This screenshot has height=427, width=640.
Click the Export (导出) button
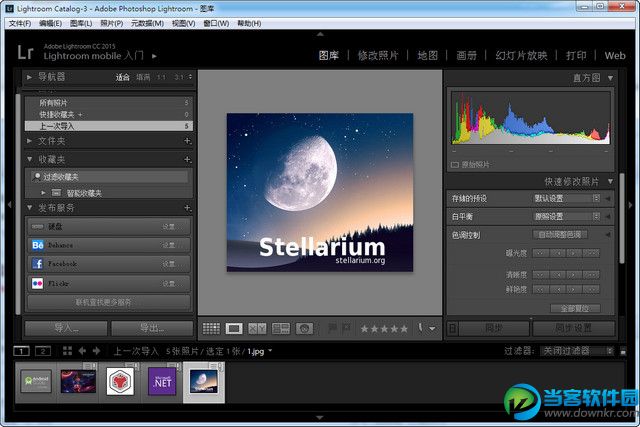click(152, 328)
